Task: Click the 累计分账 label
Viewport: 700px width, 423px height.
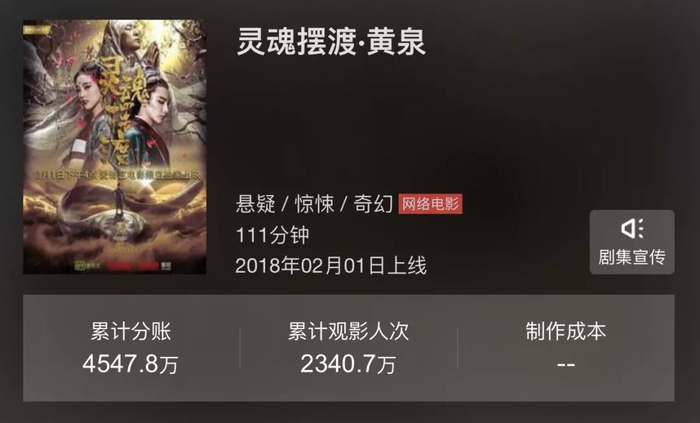Action: pos(130,332)
